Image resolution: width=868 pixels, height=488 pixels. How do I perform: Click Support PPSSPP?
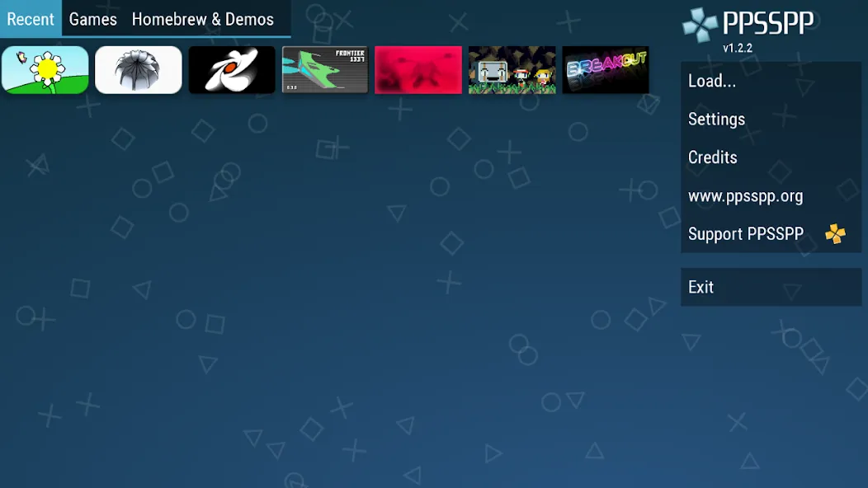click(745, 234)
